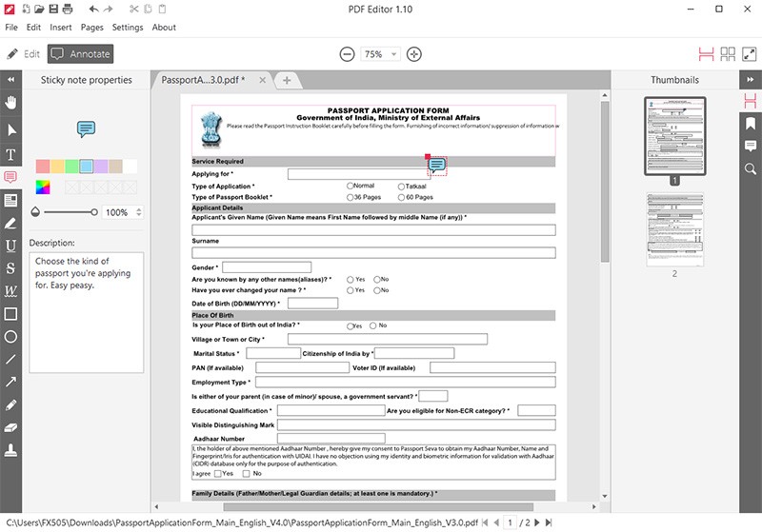Open the Pages menu
This screenshot has height=532, width=762.
pos(91,28)
